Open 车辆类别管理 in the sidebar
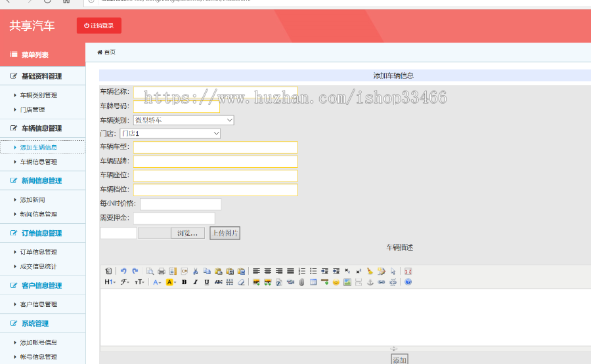Viewport: 591px width, 364px height. pyautogui.click(x=39, y=95)
